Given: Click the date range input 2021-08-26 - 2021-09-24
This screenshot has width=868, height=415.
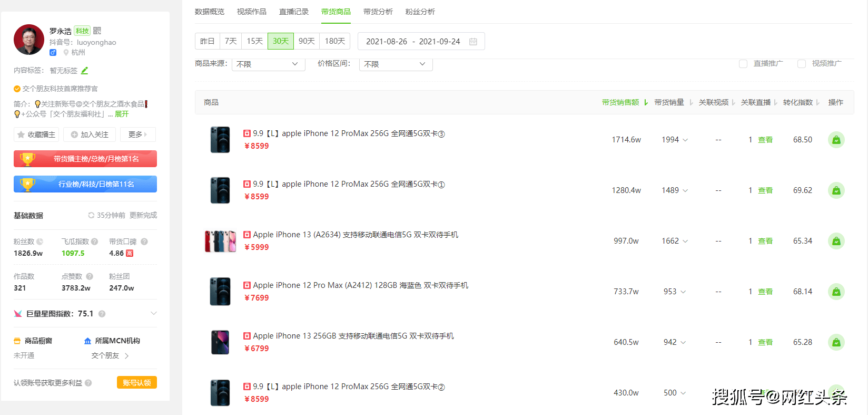Looking at the screenshot, I should (x=421, y=41).
